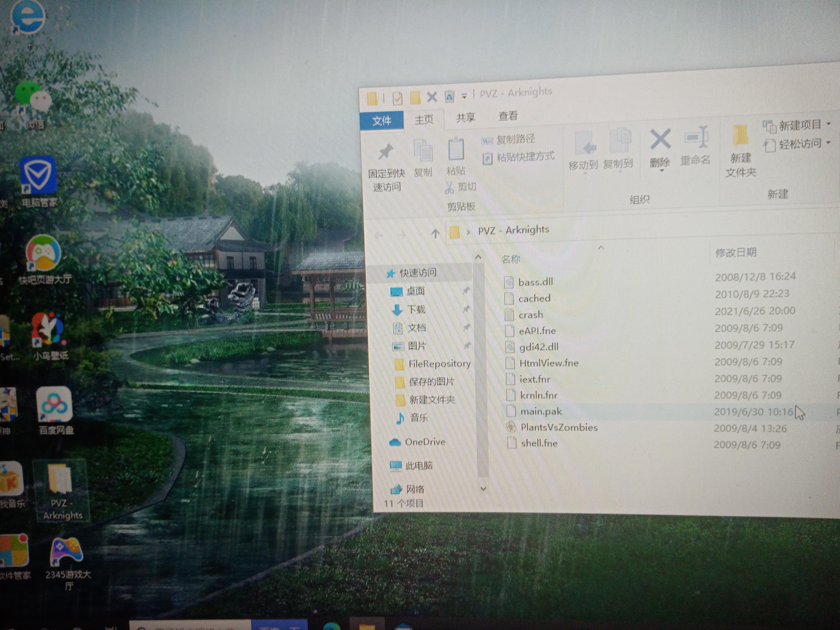Select 下载 in the navigation pane
The height and width of the screenshot is (630, 840).
(x=409, y=310)
